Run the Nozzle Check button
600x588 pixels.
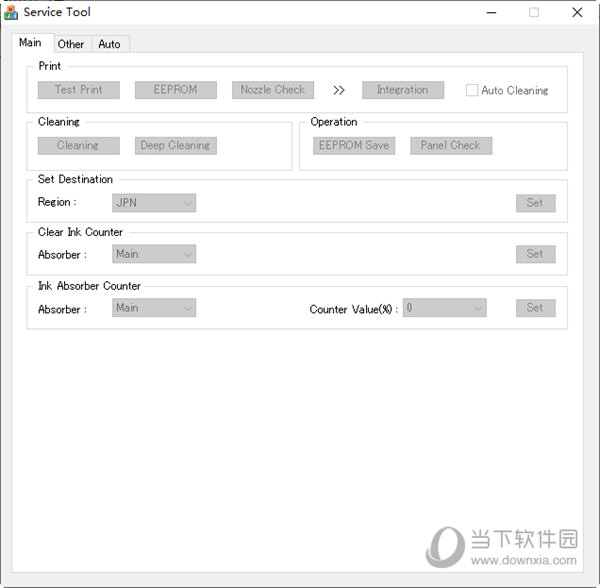pos(273,90)
